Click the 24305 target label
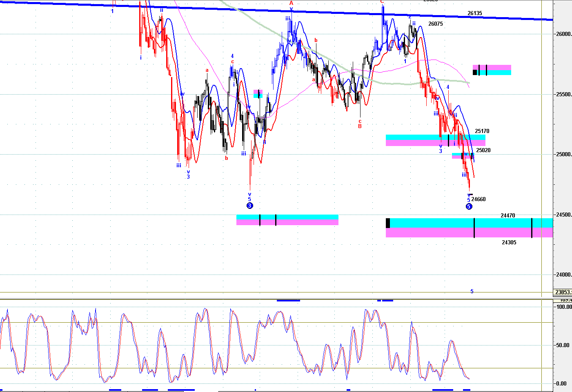The image size is (572, 392). pyautogui.click(x=509, y=242)
